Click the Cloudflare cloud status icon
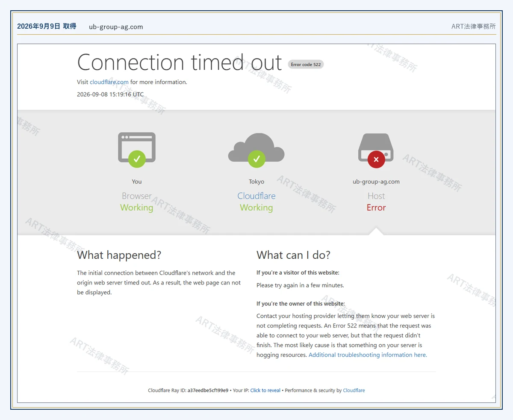 click(x=256, y=150)
